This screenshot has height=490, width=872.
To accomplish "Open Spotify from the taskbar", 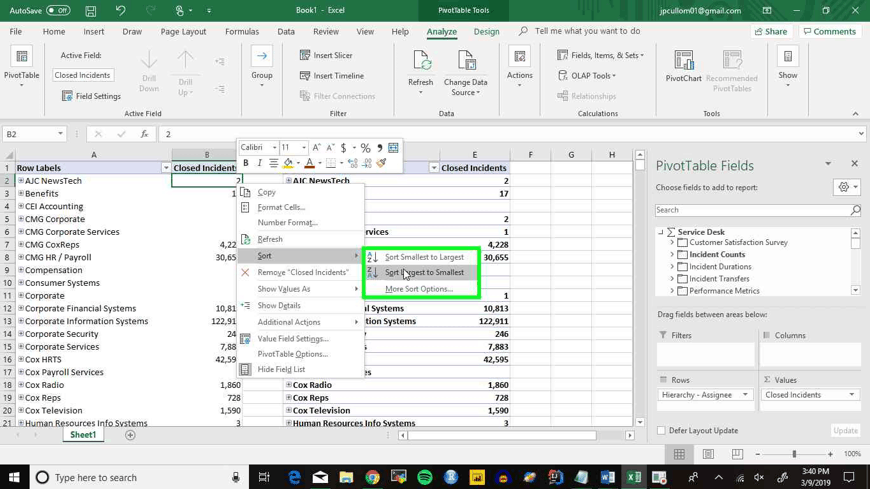I will click(x=424, y=477).
